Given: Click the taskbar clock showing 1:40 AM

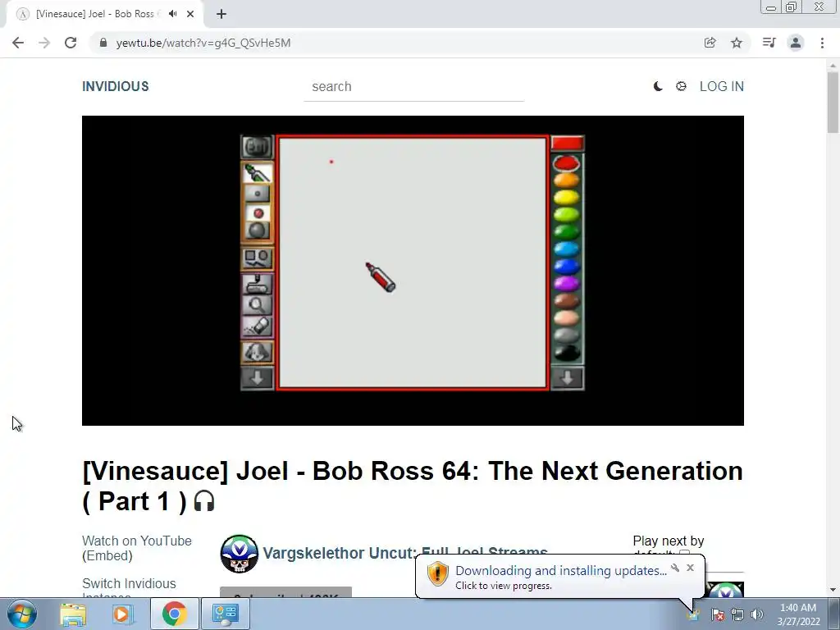Looking at the screenshot, I should coord(798,614).
